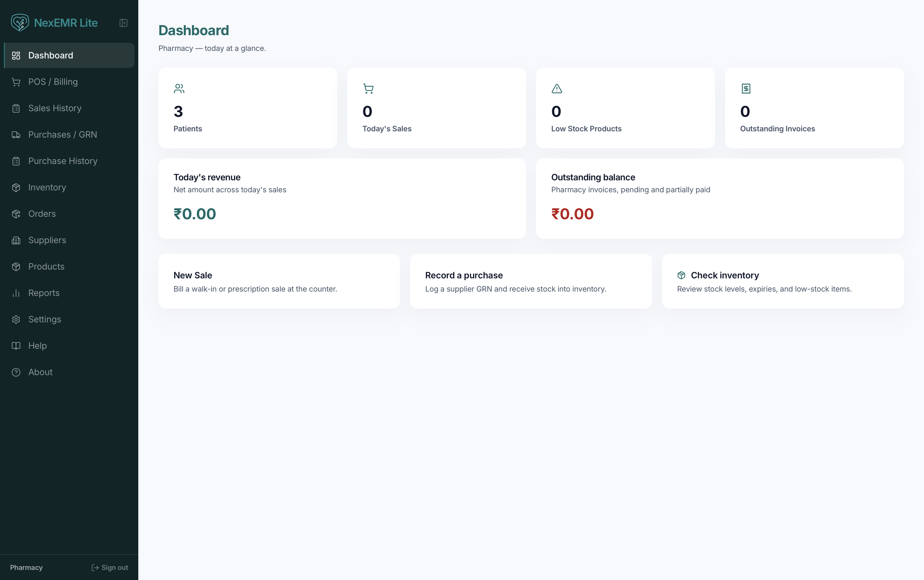Click the Outstanding Invoices receipt icon
The height and width of the screenshot is (580, 924).
pos(746,89)
